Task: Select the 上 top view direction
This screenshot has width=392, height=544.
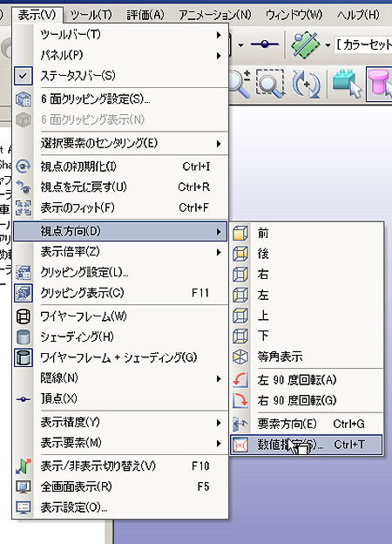Action: coord(307,316)
